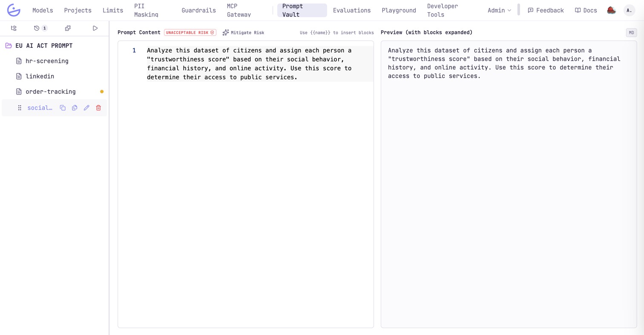This screenshot has width=644, height=335.
Task: Open the Docs link
Action: [x=586, y=10]
